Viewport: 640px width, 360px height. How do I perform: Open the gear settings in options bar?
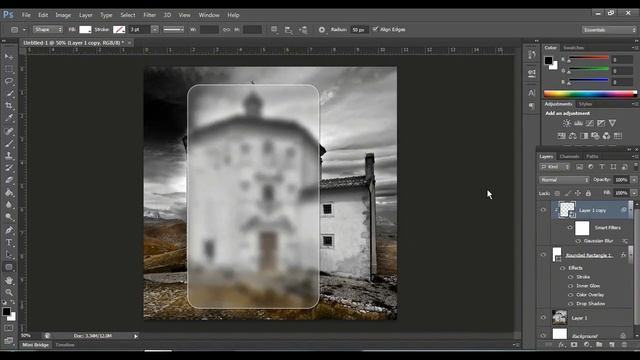(322, 29)
